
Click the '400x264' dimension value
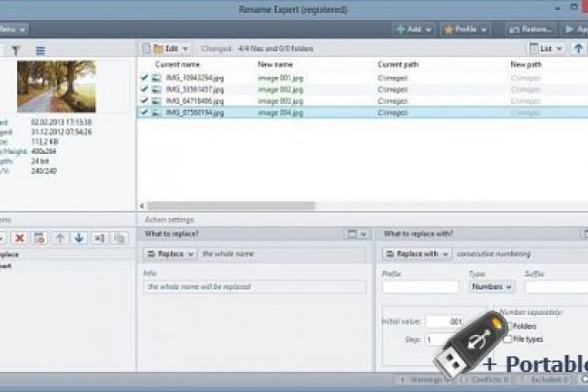(43, 151)
